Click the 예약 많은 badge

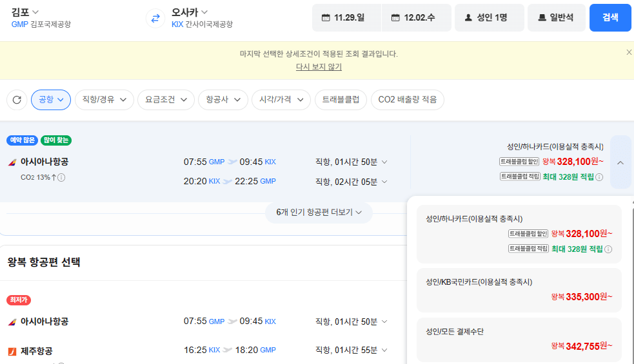coord(22,140)
